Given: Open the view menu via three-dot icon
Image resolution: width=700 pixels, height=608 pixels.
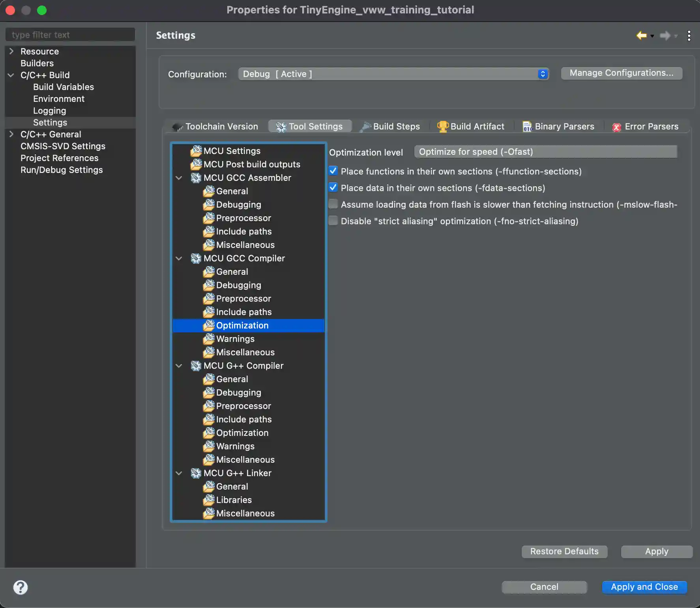Looking at the screenshot, I should tap(688, 36).
